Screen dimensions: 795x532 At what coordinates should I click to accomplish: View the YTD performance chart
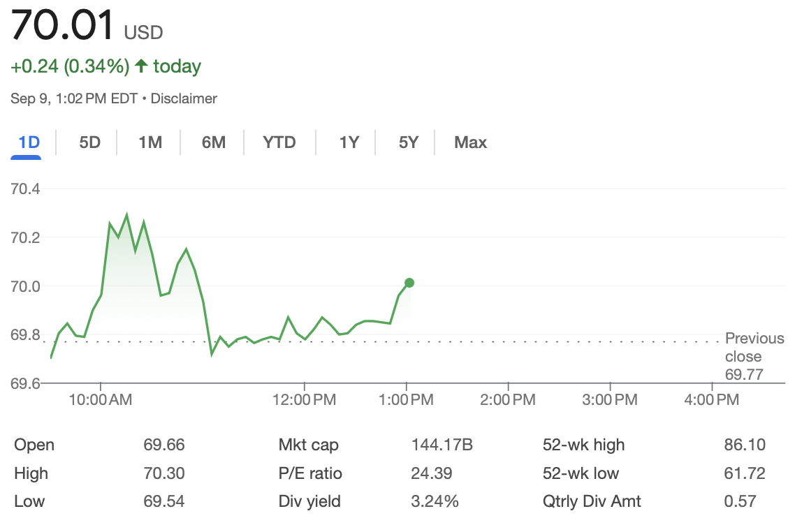coord(279,142)
